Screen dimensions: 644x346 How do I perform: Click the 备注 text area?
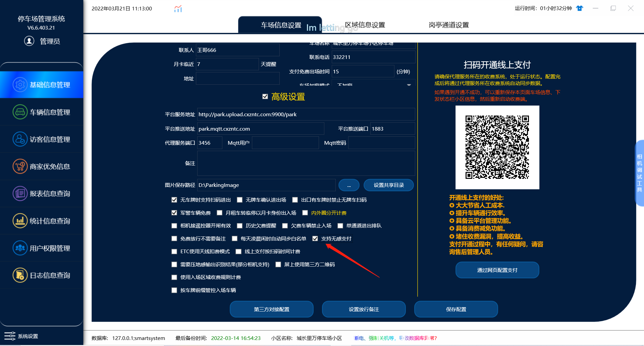(x=306, y=163)
